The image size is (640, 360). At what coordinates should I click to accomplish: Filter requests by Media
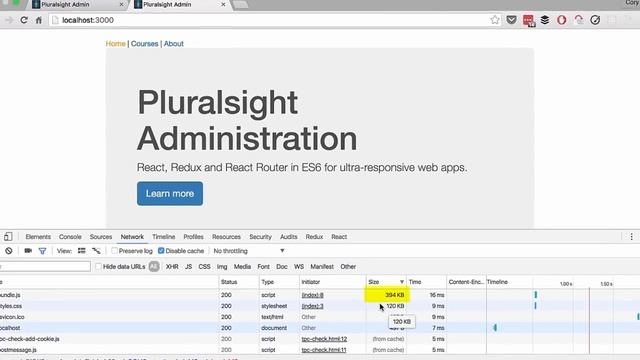coord(242,267)
